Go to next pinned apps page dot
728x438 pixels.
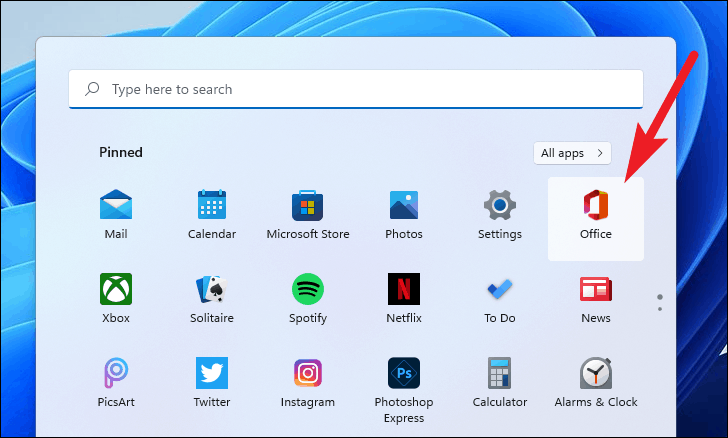point(660,309)
